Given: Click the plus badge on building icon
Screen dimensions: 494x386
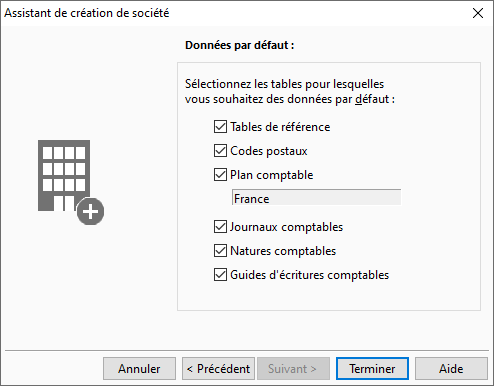Looking at the screenshot, I should point(90,211).
